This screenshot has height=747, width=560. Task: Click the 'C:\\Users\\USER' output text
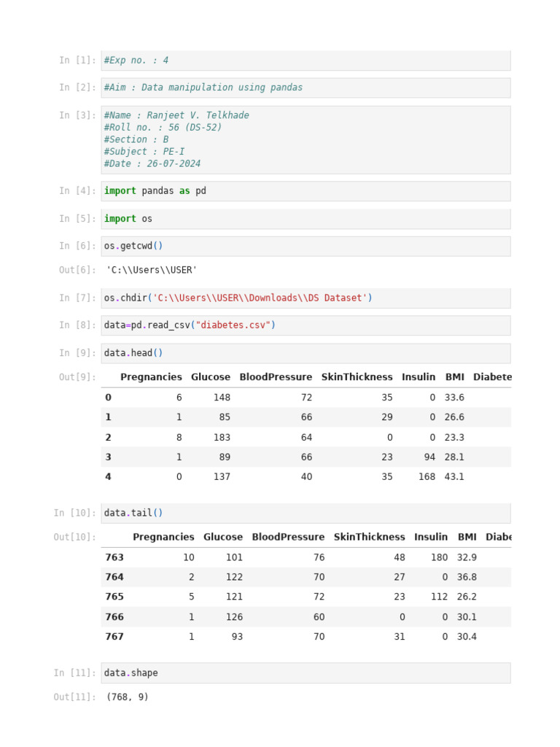(152, 271)
